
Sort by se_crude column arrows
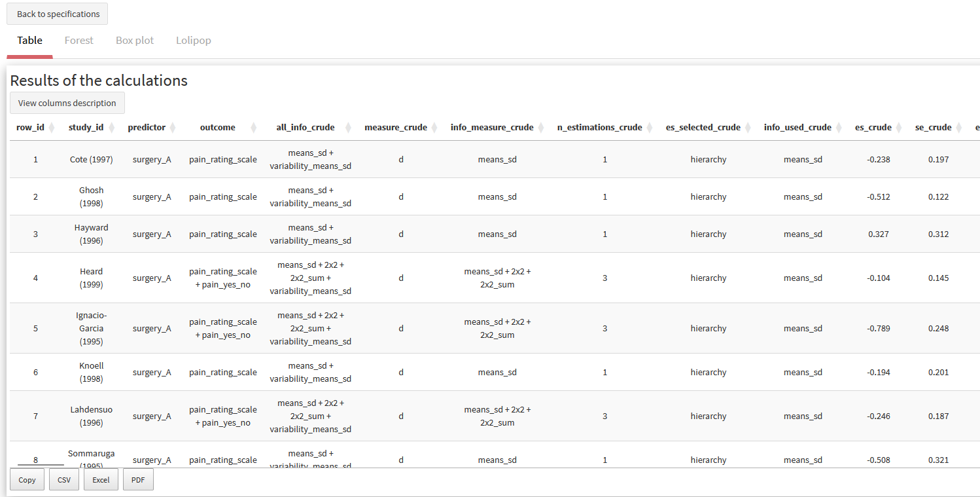tap(960, 128)
